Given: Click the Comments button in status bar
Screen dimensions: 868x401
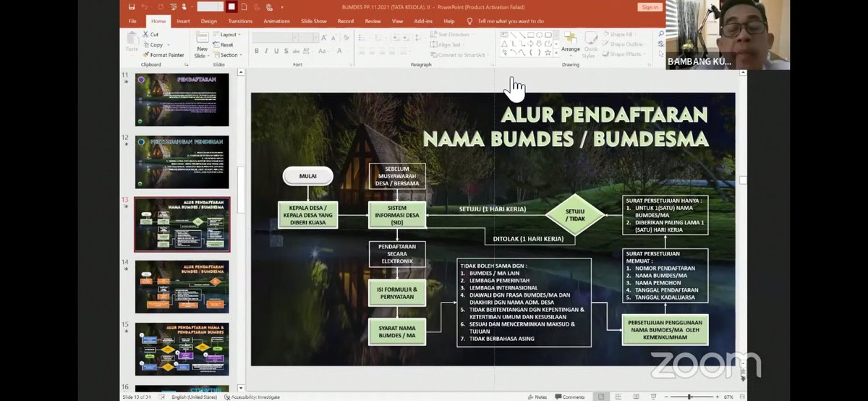Looking at the screenshot, I should (569, 397).
